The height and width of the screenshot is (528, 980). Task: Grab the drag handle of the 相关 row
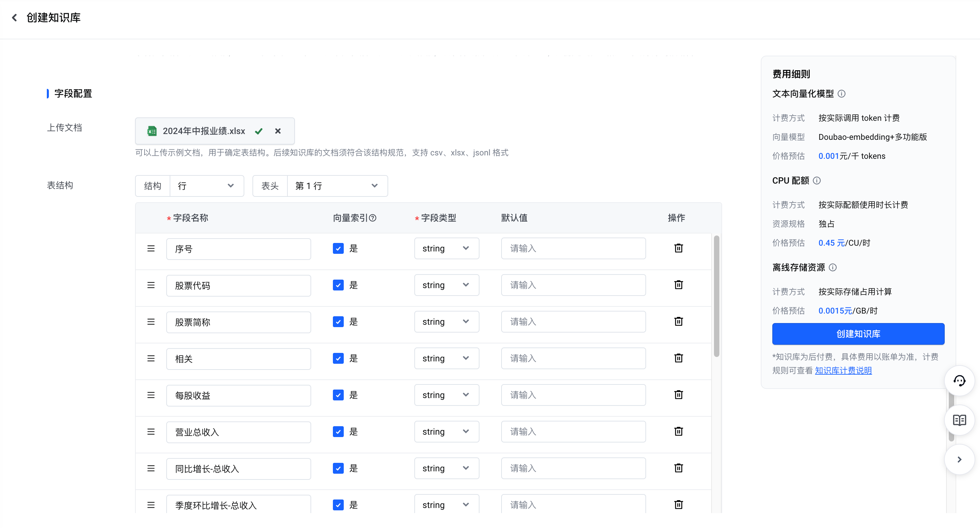coord(151,358)
